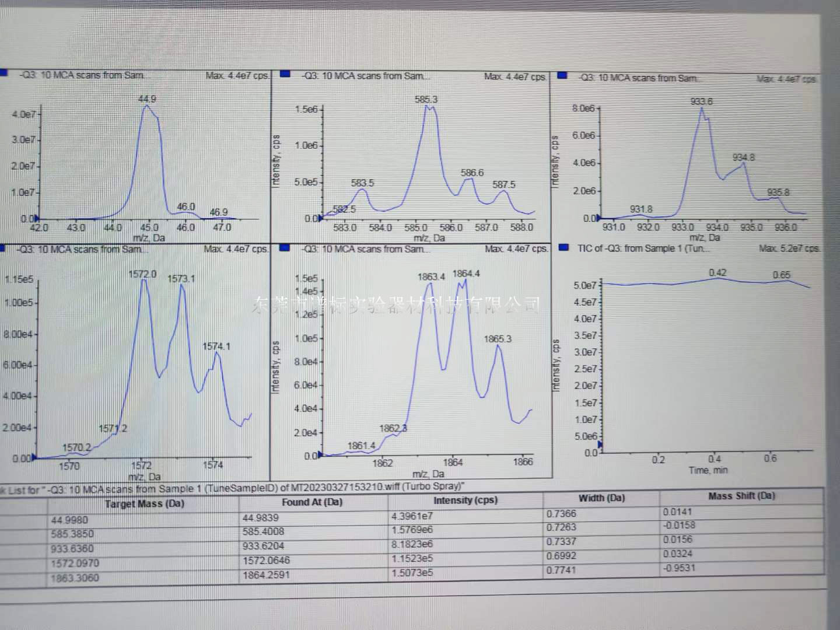Click the 933.6 peak label in the spectrum
This screenshot has height=630, width=840.
(x=701, y=101)
